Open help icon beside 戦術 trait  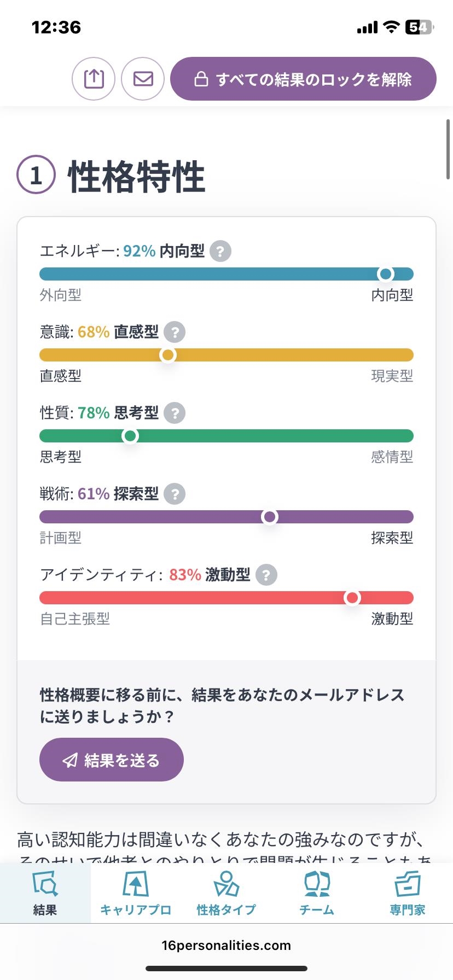[175, 494]
